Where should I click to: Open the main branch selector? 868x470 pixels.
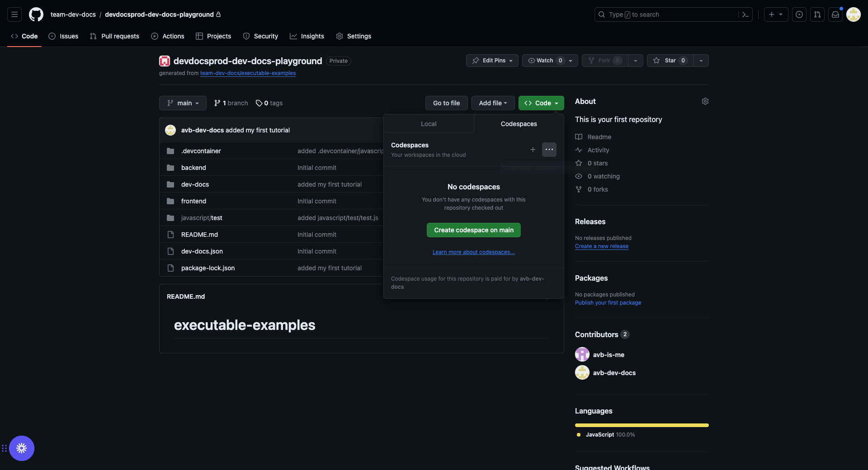pos(183,103)
